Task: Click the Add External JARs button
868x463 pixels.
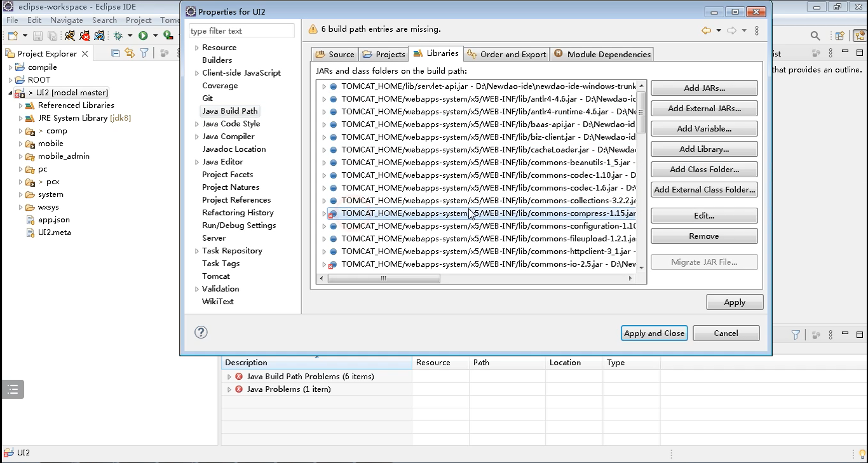Action: (704, 109)
